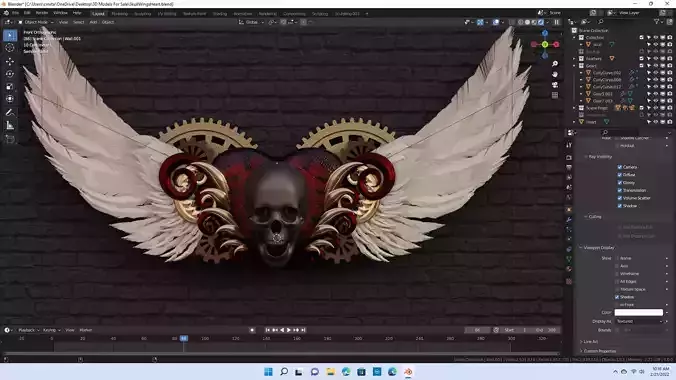Open the File menu

16,13
